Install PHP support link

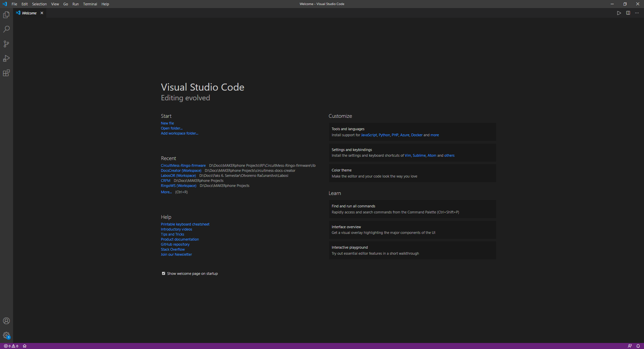[395, 135]
